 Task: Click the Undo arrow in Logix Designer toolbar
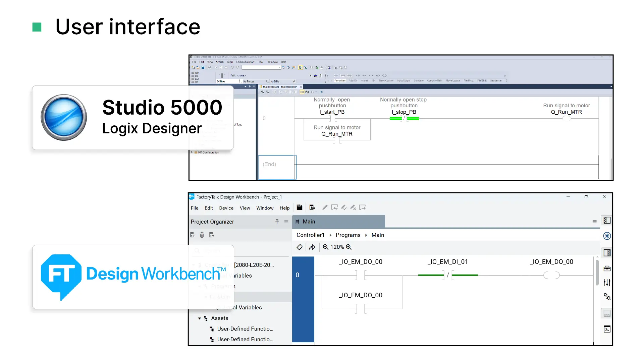click(x=232, y=67)
